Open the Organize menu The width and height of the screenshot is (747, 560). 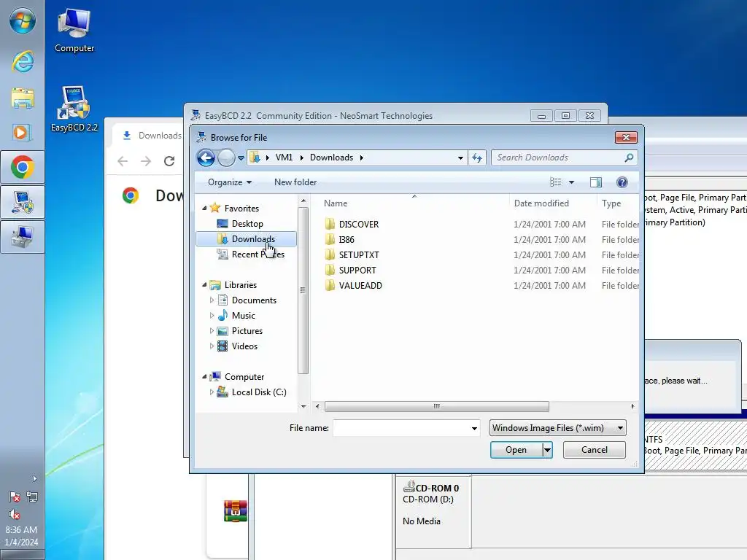coord(230,182)
